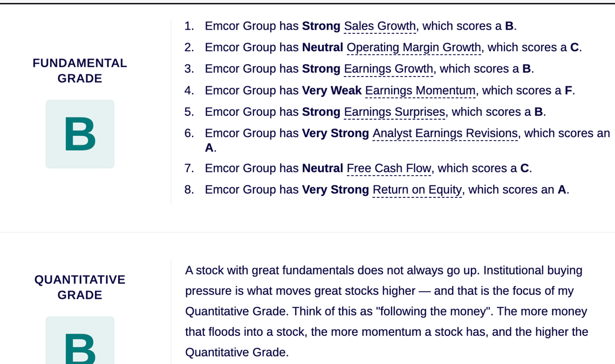615x364 pixels.
Task: Click the Sales Growth dotted link
Action: [x=380, y=26]
